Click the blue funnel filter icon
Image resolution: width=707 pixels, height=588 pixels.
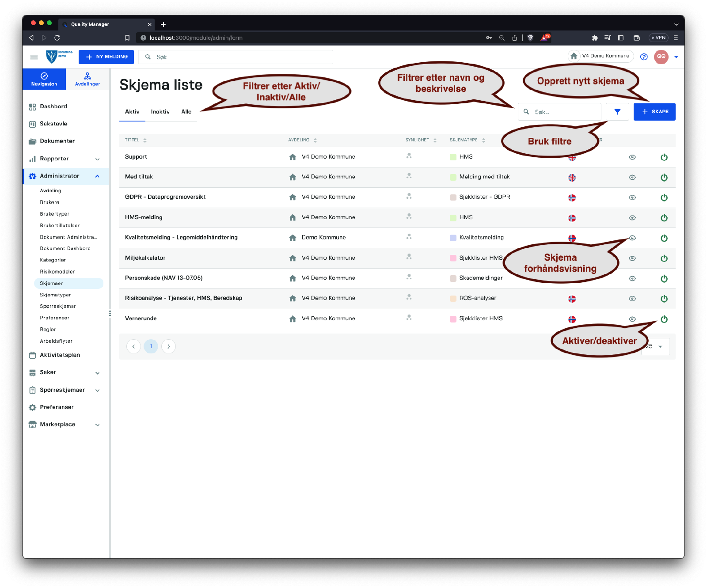click(x=617, y=112)
